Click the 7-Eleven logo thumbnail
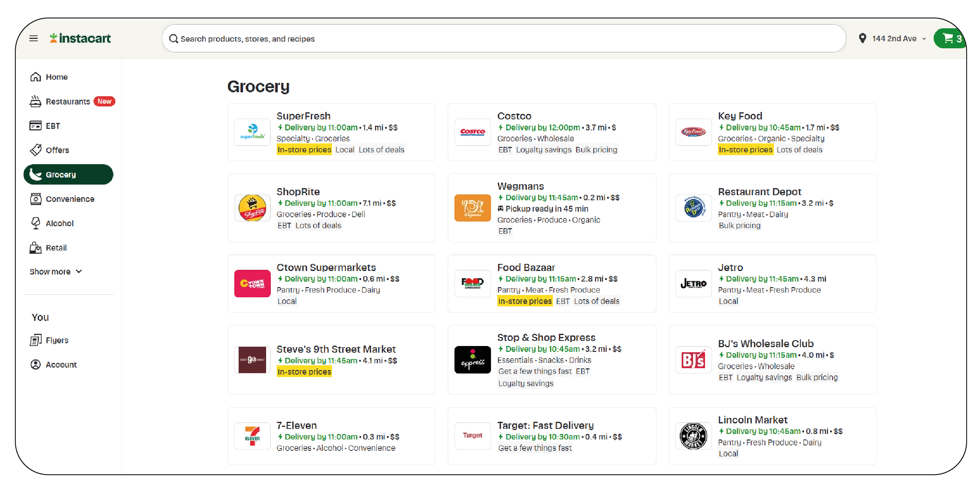 click(252, 436)
